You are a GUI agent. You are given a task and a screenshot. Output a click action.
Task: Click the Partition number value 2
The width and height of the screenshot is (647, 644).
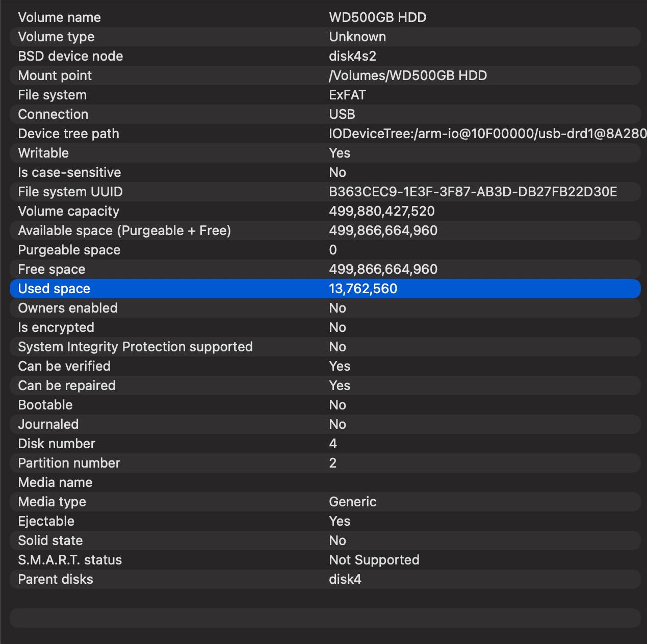point(333,463)
